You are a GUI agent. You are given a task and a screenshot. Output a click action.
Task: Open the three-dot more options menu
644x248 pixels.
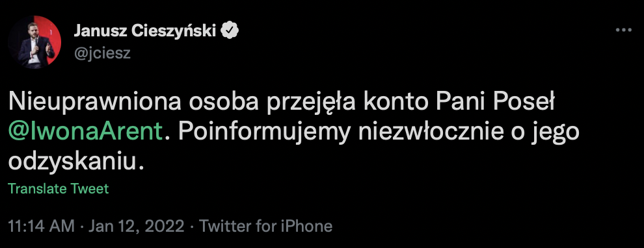(x=623, y=30)
